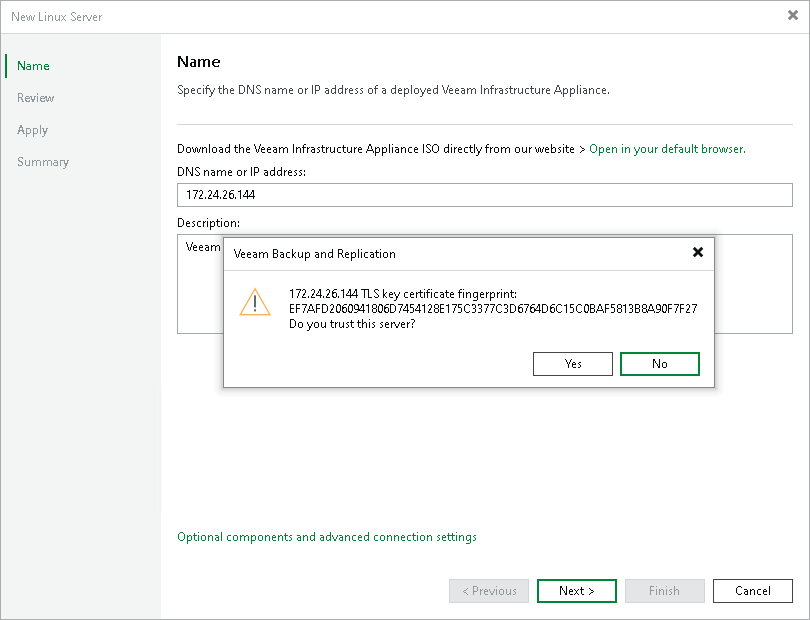
Task: Click the No button
Action: click(x=659, y=363)
